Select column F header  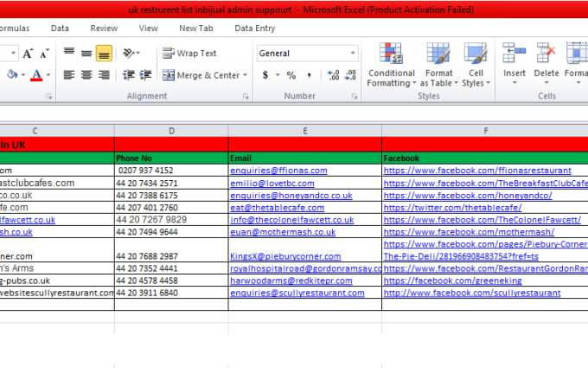pyautogui.click(x=485, y=131)
